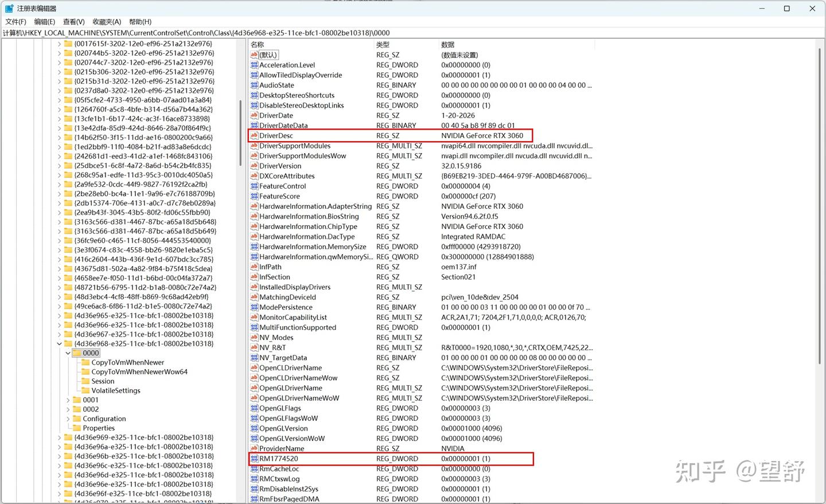Click the DriverDesc string value icon

(x=254, y=136)
